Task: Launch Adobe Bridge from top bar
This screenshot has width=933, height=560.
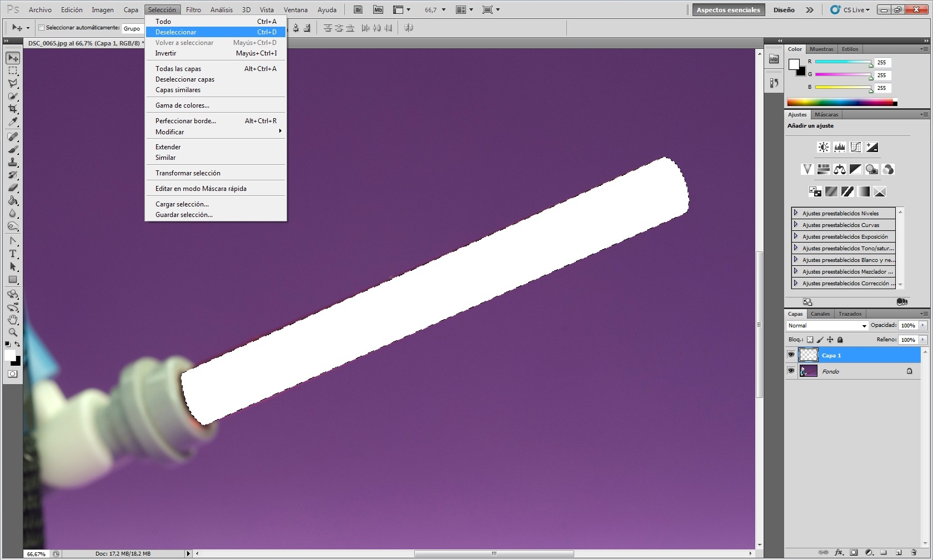Action: (358, 10)
